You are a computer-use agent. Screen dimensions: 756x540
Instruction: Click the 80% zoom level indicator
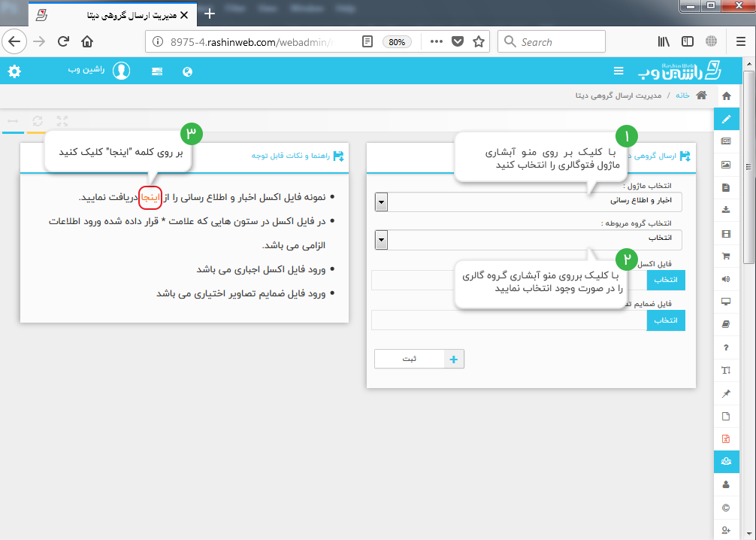[x=397, y=42]
